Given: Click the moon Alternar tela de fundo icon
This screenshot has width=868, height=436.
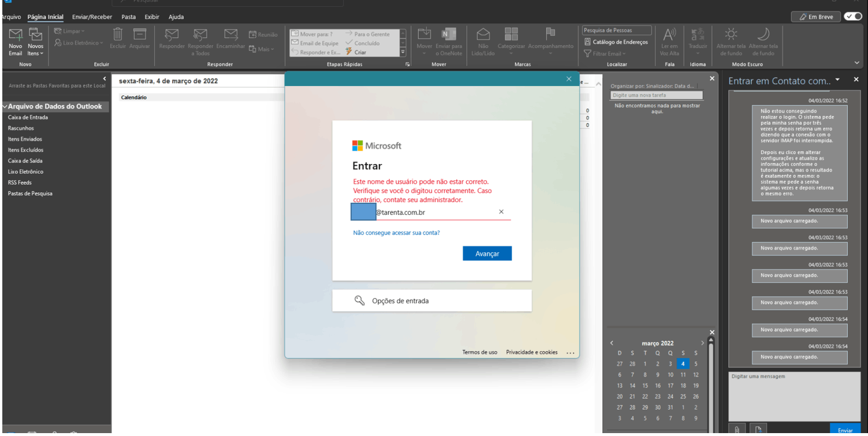Looking at the screenshot, I should pyautogui.click(x=763, y=34).
